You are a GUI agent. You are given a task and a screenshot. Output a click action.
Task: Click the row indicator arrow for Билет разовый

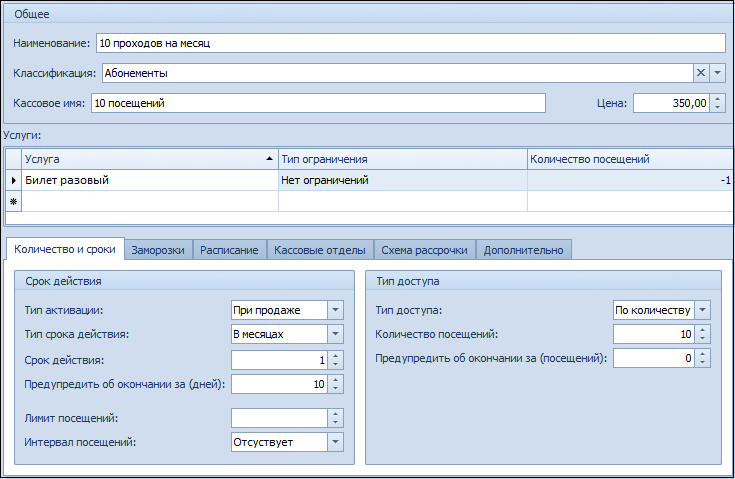(14, 180)
